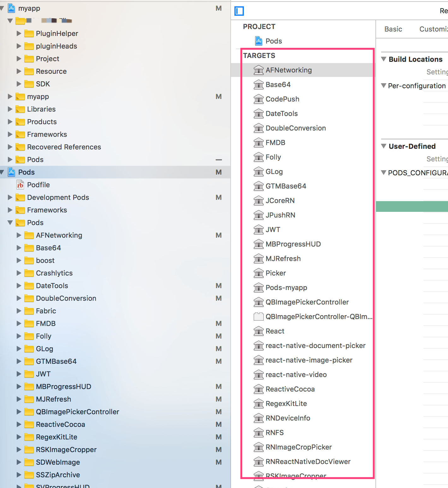This screenshot has width=448, height=488.
Task: Click the MJRefresh target icon
Action: [x=259, y=259]
